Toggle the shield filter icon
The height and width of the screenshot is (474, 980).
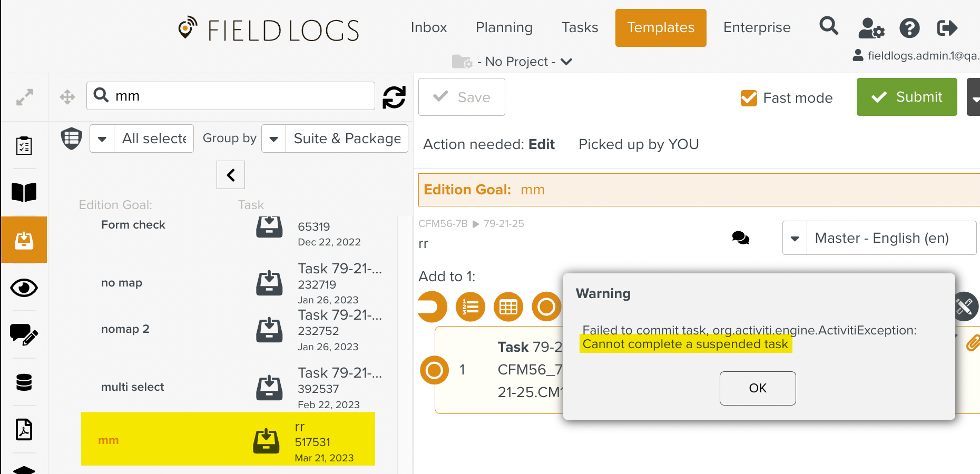point(72,139)
